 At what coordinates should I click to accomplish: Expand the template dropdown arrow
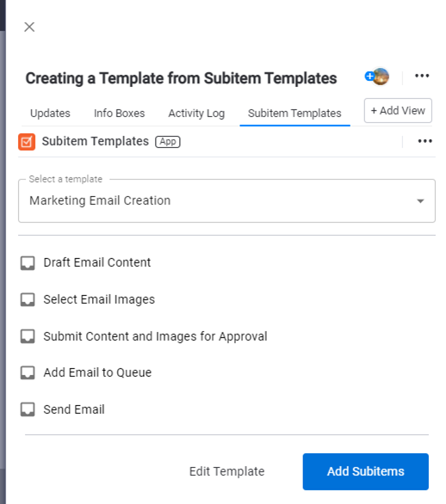(x=420, y=201)
